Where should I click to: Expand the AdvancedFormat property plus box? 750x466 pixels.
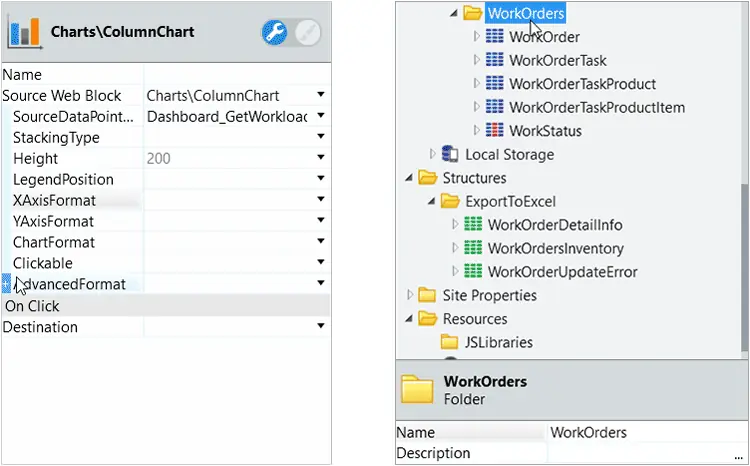6,284
